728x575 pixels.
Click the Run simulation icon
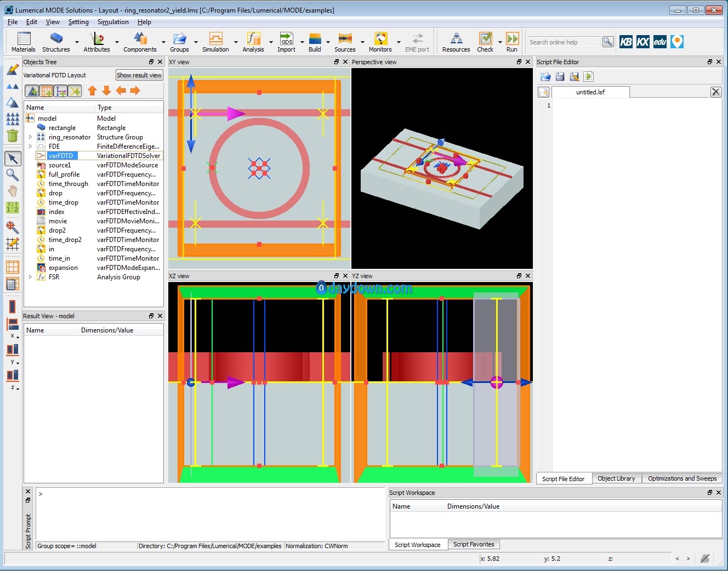pyautogui.click(x=512, y=38)
